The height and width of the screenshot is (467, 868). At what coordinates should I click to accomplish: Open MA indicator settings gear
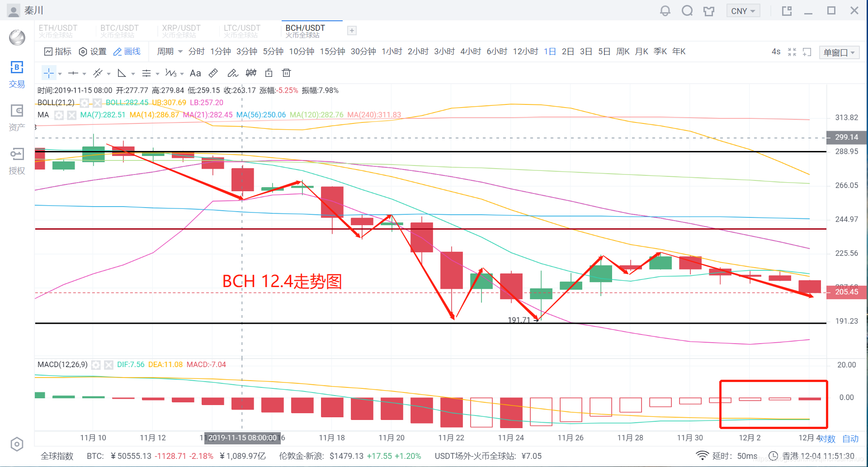(x=59, y=115)
